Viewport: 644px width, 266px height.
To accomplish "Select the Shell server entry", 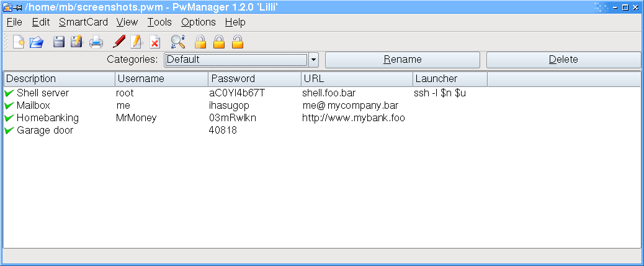I will point(43,93).
